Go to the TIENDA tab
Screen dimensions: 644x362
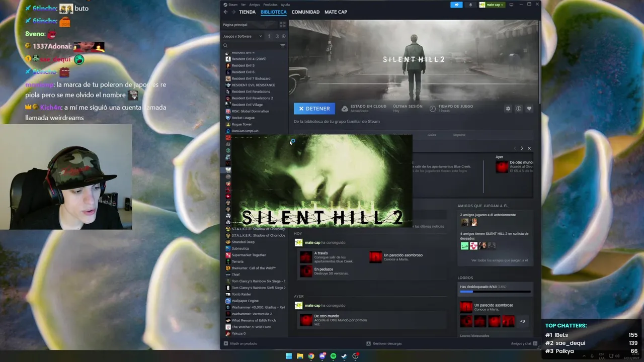(247, 12)
